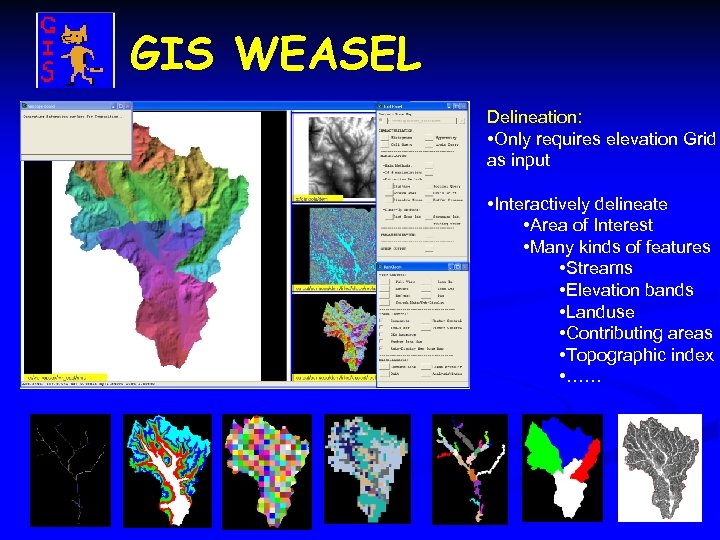The image size is (720, 540).
Task: Open the elevation bands buffer thumbnail
Action: (168, 470)
